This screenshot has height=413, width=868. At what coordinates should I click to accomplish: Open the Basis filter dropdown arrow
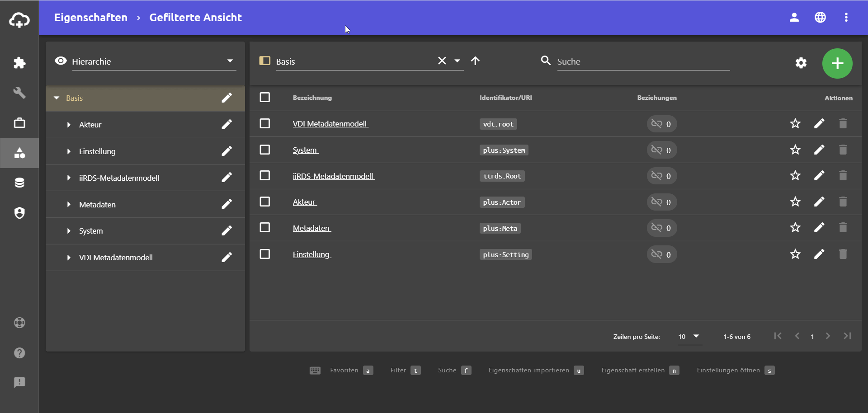click(x=457, y=61)
